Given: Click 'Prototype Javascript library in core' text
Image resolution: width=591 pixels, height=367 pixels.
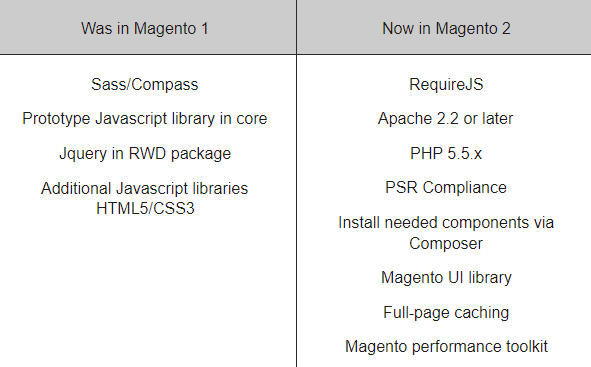Looking at the screenshot, I should pos(145,119).
